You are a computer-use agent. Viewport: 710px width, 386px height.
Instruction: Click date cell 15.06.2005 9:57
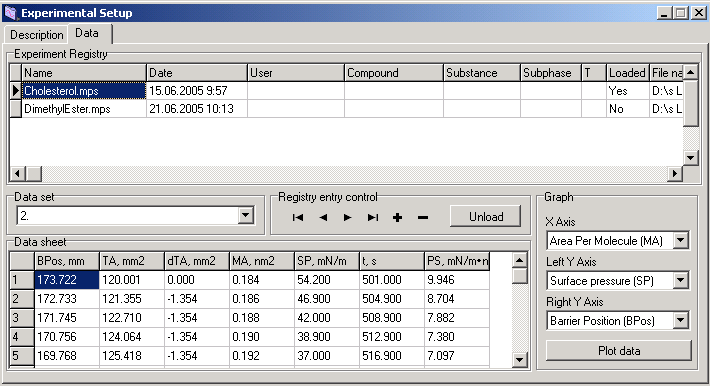197,91
